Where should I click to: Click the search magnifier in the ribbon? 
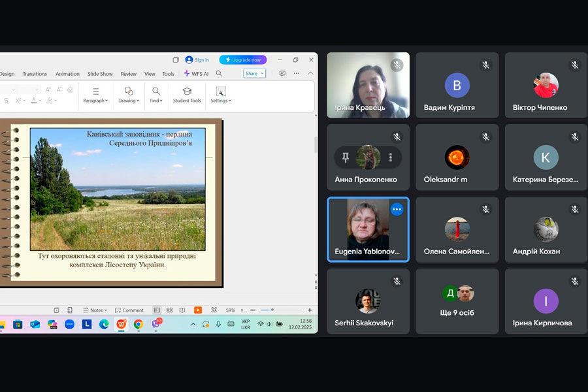(219, 74)
